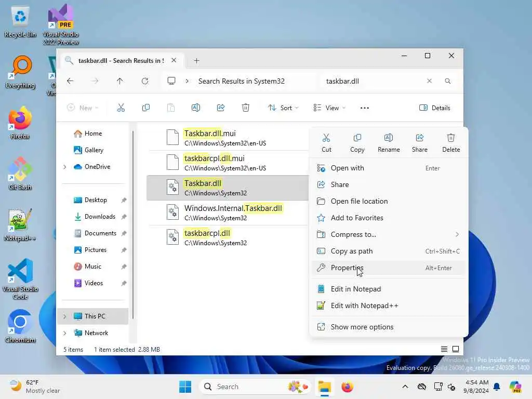
Task: Click clock showing 4:54 AM
Action: [477, 387]
